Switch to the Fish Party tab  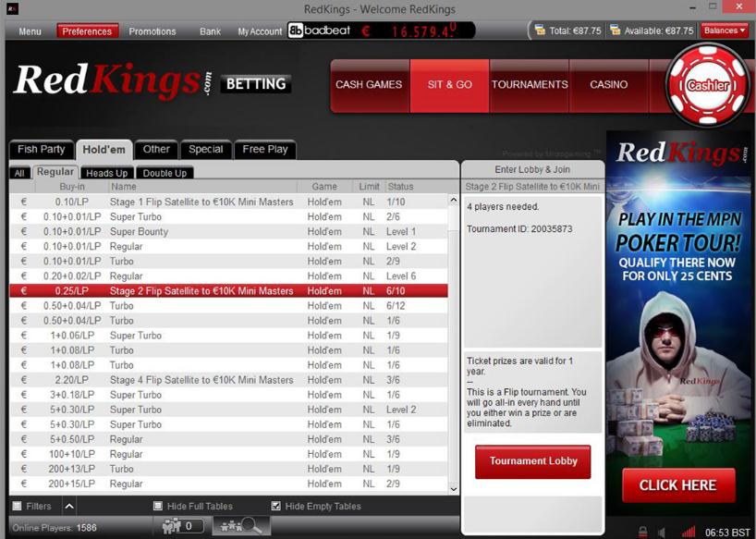pos(41,149)
